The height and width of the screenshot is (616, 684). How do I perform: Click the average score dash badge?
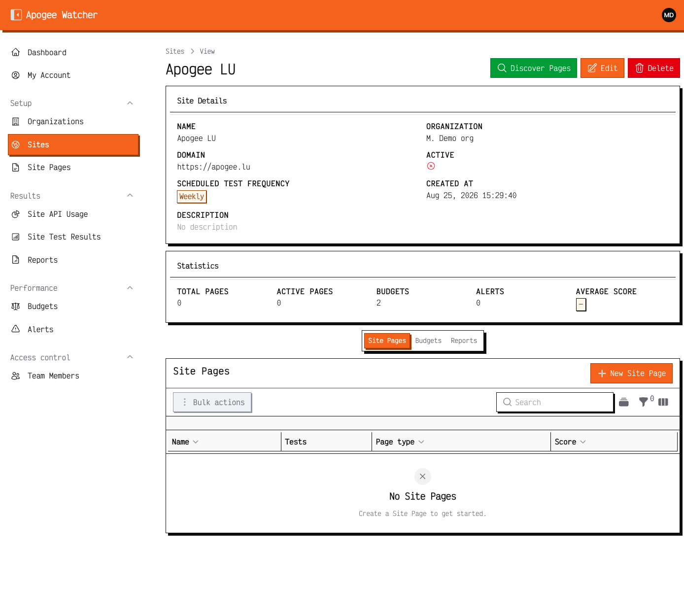click(581, 305)
